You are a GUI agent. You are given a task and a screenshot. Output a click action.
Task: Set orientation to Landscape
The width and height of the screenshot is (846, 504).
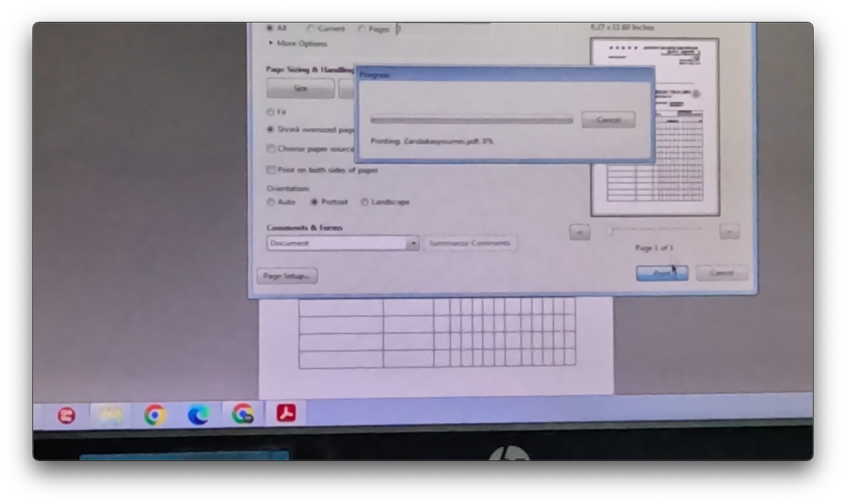click(364, 202)
